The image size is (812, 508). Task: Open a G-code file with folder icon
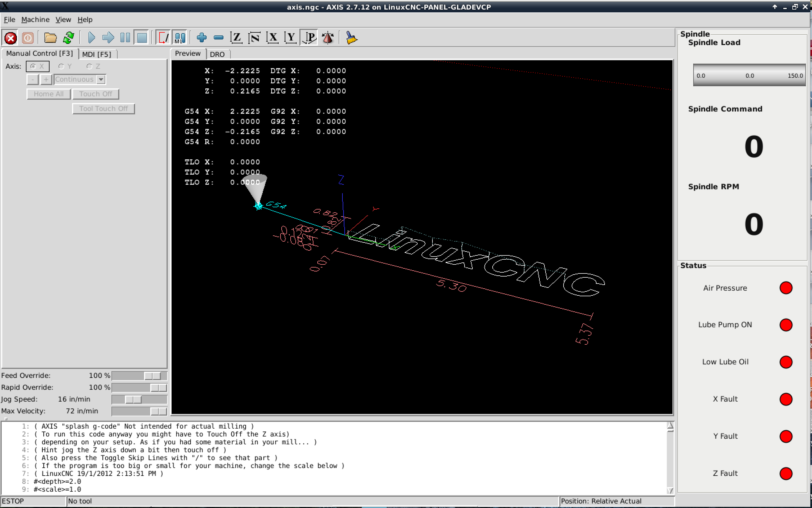(x=51, y=38)
